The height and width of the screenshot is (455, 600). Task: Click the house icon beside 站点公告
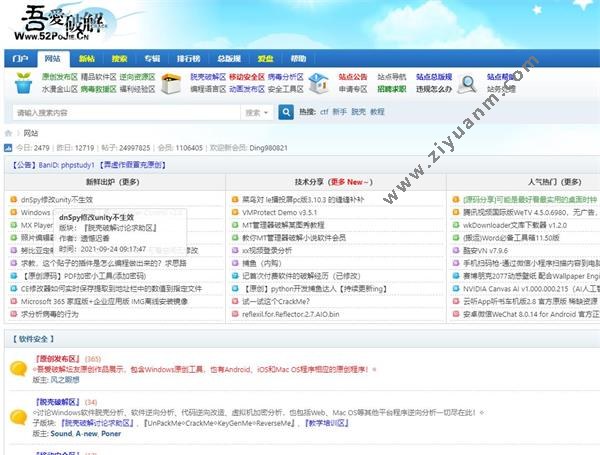click(x=319, y=83)
